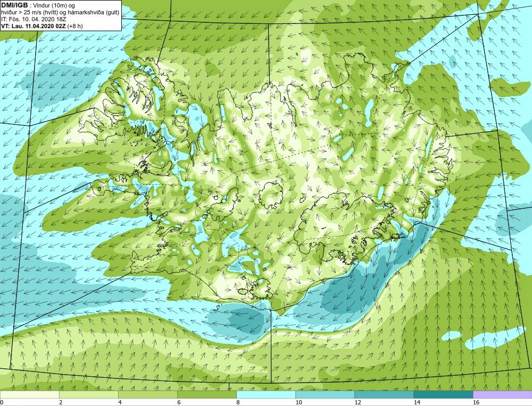Click the 12–14 m/s teal legend swatch
Viewport: 532px width, 406px height.
pos(384,394)
